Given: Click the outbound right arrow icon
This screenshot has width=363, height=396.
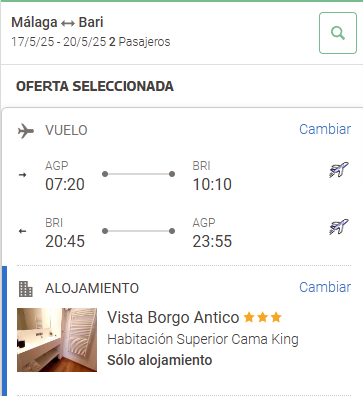Looking at the screenshot, I should coord(22,175).
